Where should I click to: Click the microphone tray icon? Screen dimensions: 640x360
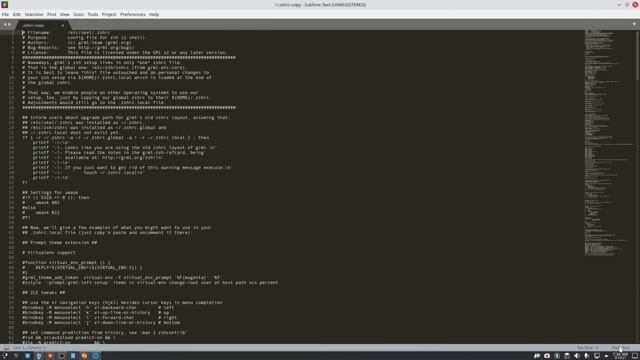click(587, 356)
